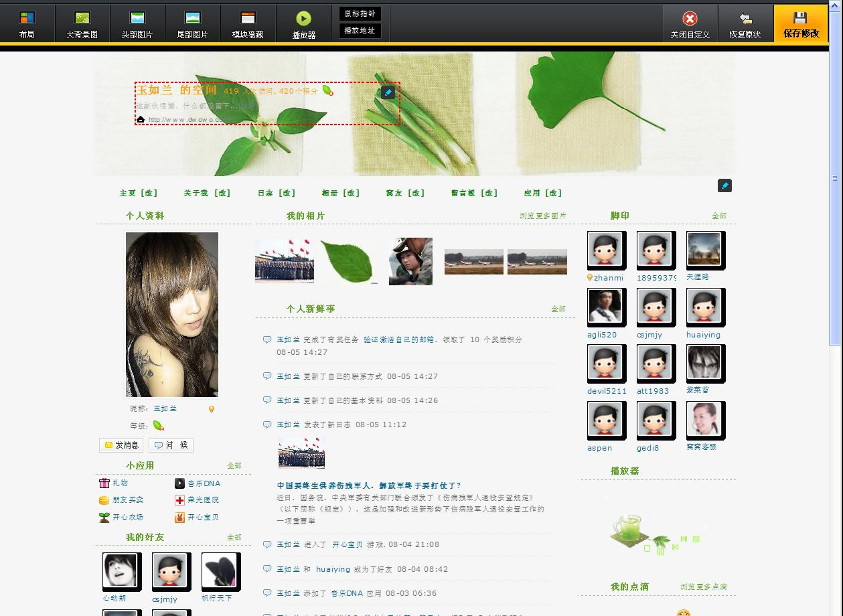
Task: Click 心动期 friend avatar
Action: pos(121,570)
